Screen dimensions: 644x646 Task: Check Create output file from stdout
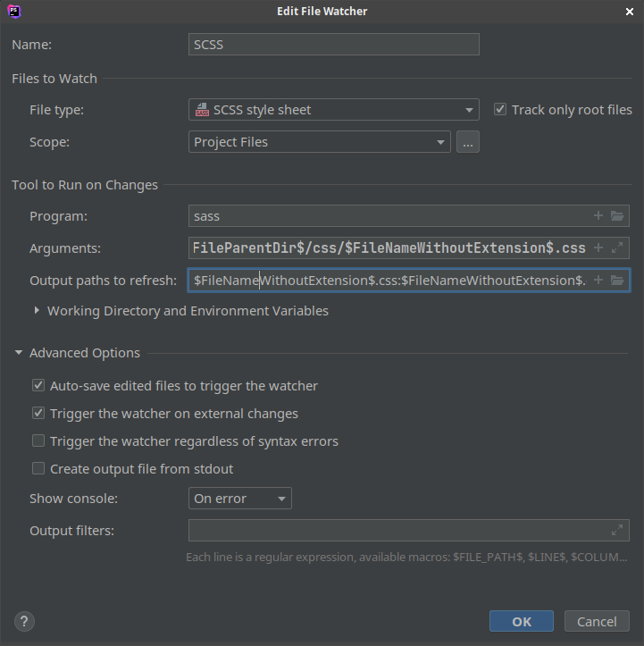38,468
